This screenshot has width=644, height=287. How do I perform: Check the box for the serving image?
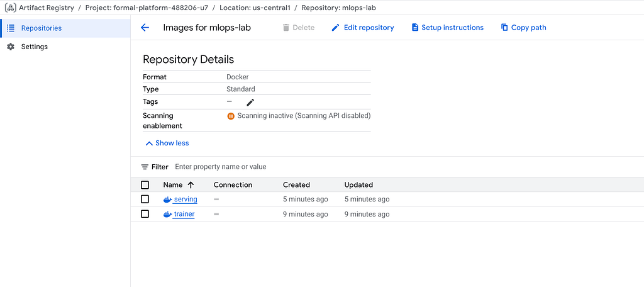point(145,199)
